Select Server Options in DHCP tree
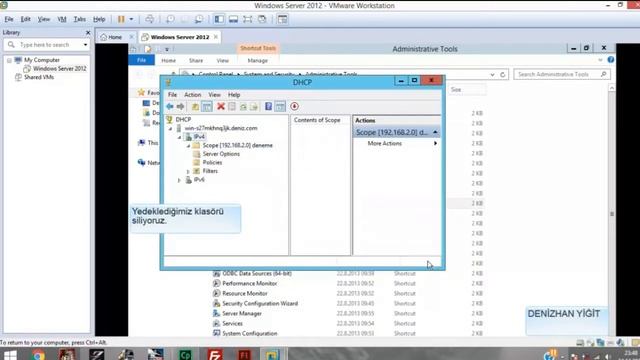The width and height of the screenshot is (640, 360). click(x=221, y=154)
